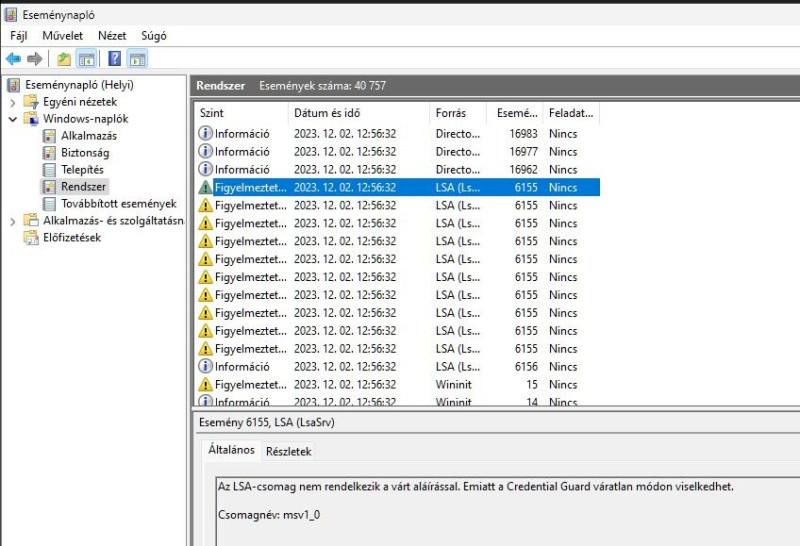800x546 pixels.
Task: Click the Esemény 6155, LSA (LsaSrv) header
Action: click(x=267, y=423)
